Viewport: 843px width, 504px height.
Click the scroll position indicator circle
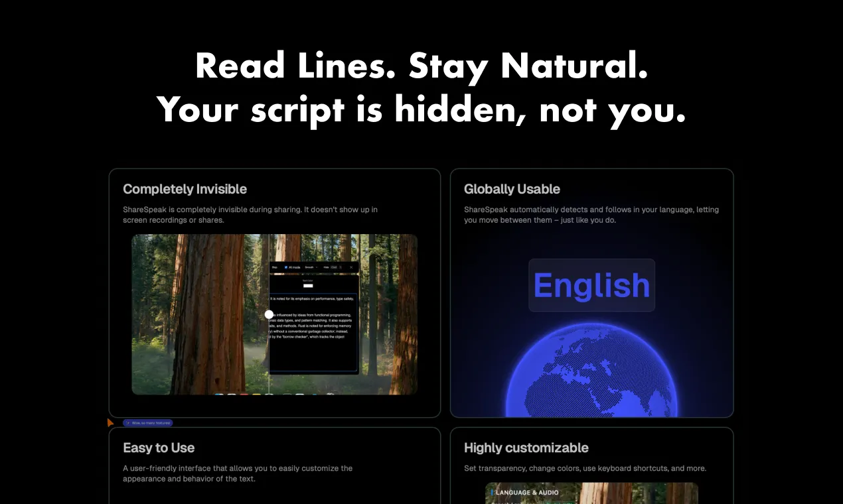(269, 314)
